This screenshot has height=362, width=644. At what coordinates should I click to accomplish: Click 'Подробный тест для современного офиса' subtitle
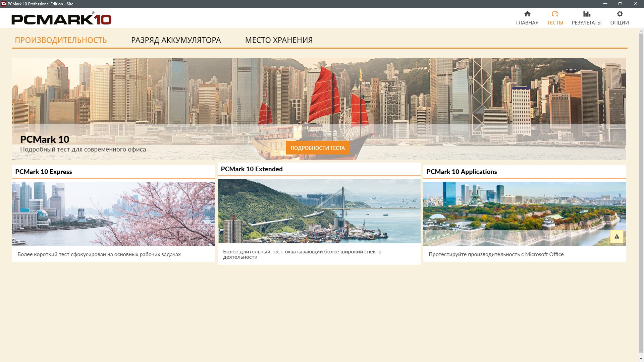[83, 149]
